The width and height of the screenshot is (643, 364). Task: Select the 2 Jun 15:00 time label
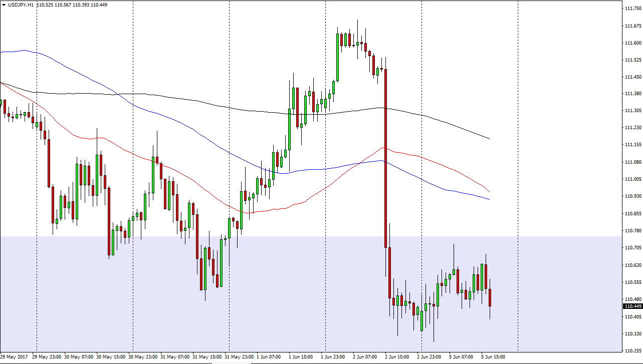tap(397, 357)
